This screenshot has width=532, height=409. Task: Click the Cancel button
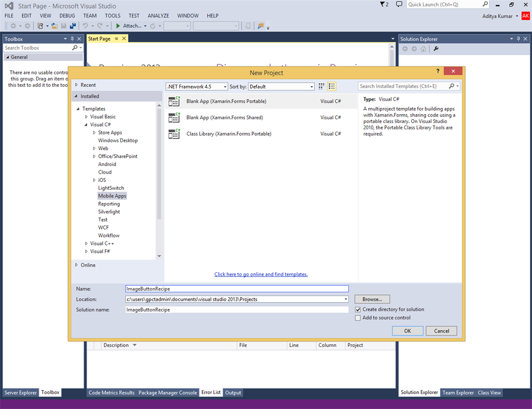(442, 331)
